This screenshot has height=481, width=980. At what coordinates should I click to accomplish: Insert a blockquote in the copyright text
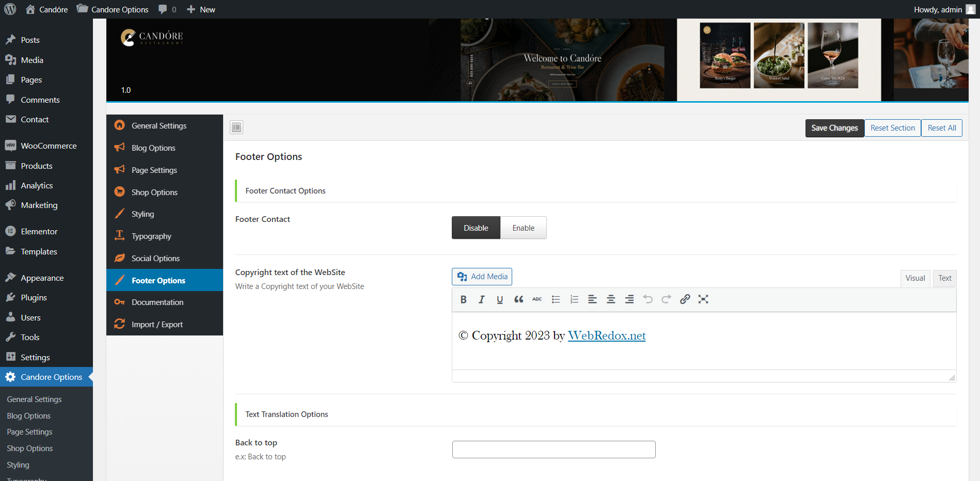coord(518,299)
